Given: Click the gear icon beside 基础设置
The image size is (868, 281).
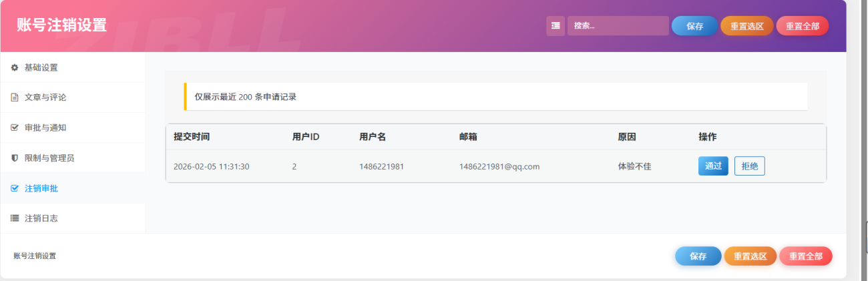Looking at the screenshot, I should click(x=15, y=67).
